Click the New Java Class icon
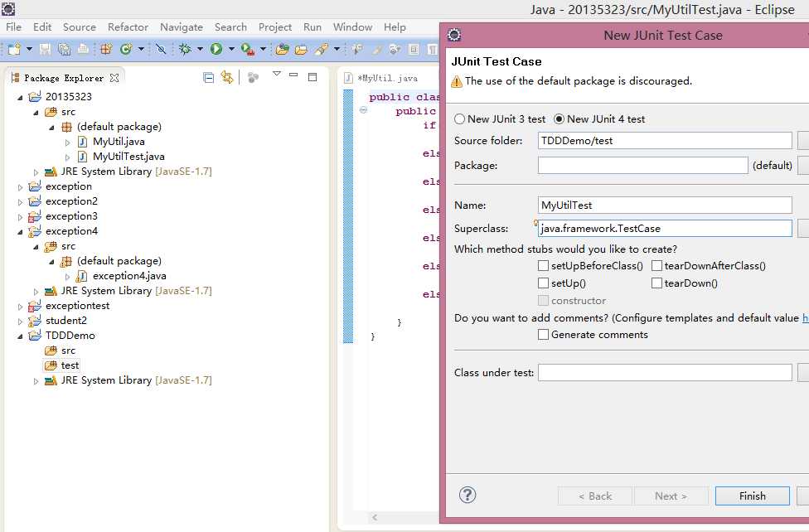The image size is (809, 532). pos(125,49)
